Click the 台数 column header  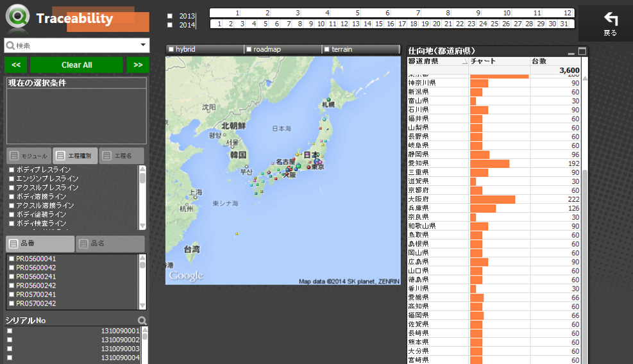point(555,62)
